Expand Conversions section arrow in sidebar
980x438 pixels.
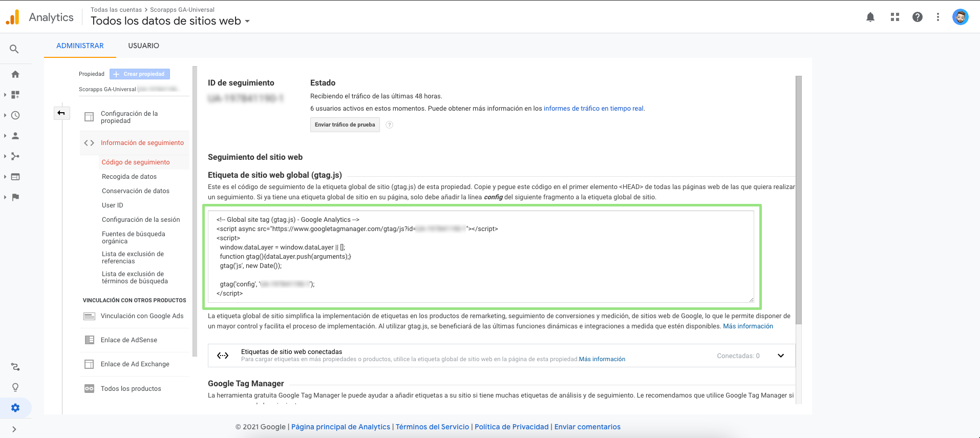click(x=5, y=197)
